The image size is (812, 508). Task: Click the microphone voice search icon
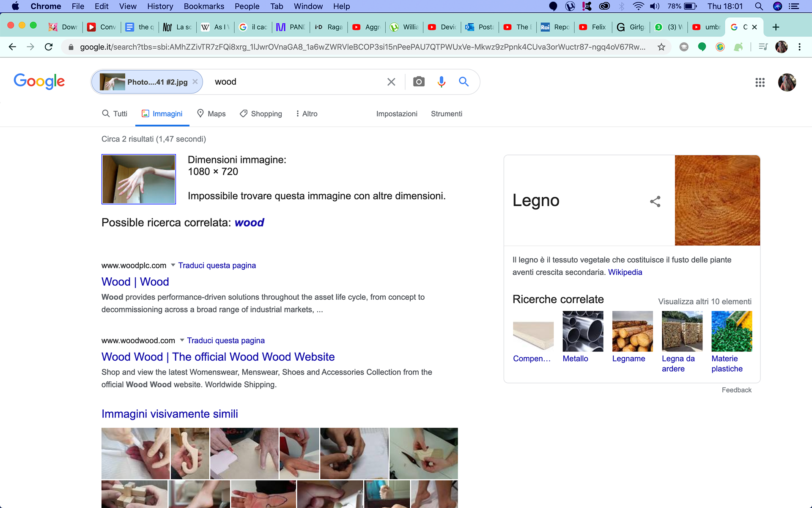pos(442,82)
